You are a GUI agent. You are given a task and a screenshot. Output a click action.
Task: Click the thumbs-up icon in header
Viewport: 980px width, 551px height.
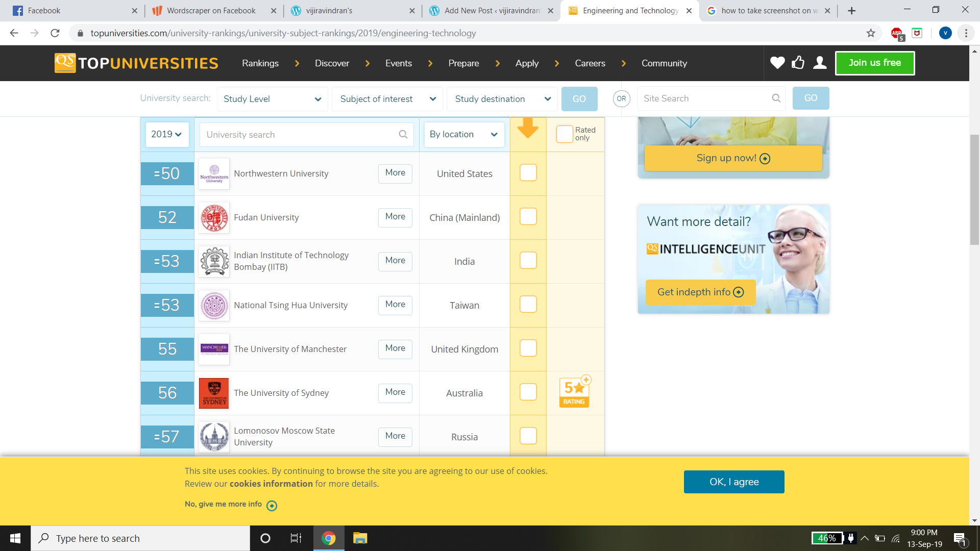point(798,63)
